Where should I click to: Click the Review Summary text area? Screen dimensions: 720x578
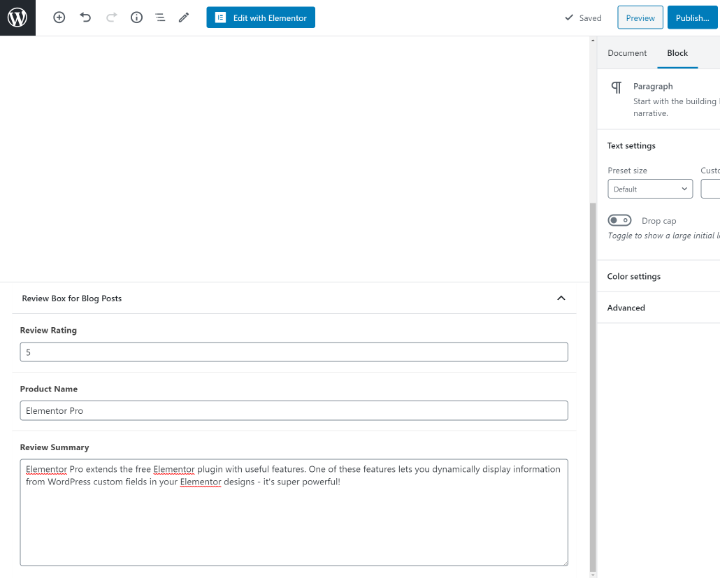coord(294,512)
